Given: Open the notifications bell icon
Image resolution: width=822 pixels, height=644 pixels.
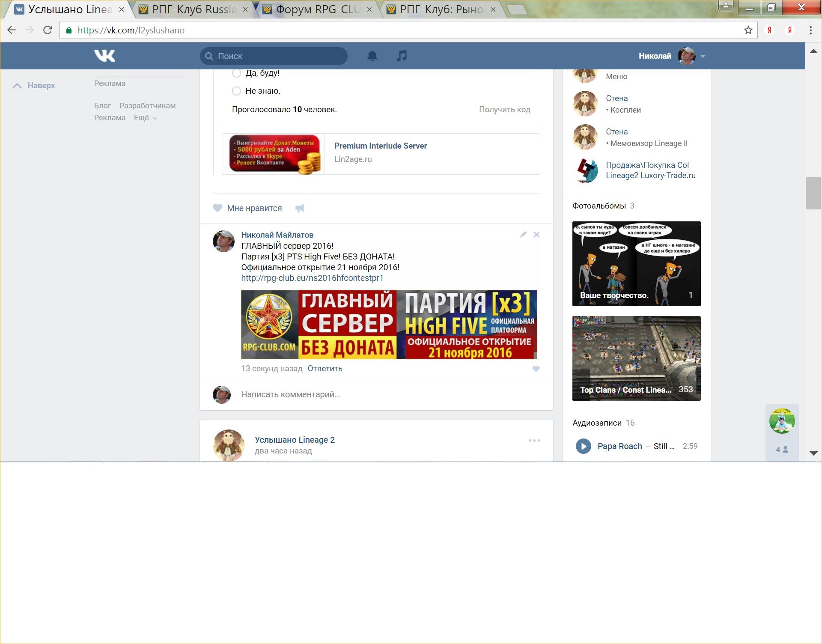Looking at the screenshot, I should pos(372,56).
